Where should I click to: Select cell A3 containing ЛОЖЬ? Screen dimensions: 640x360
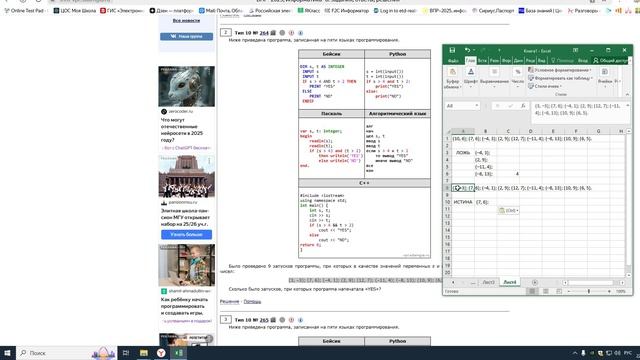point(463,153)
